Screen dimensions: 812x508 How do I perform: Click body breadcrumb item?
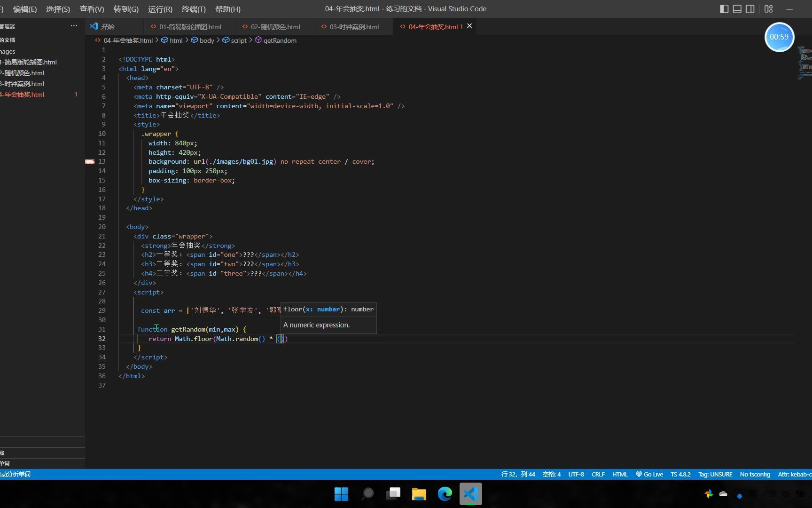click(x=207, y=40)
